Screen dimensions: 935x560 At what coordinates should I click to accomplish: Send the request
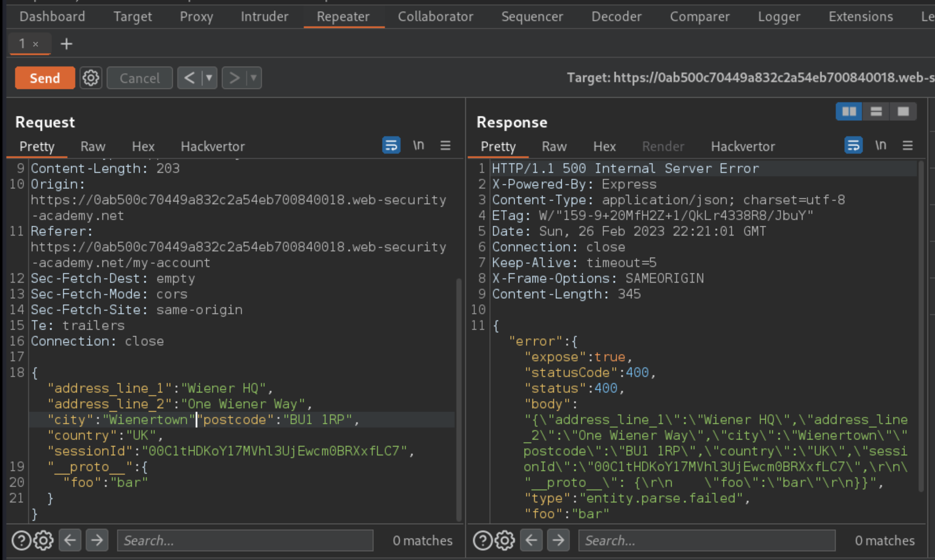tap(45, 78)
